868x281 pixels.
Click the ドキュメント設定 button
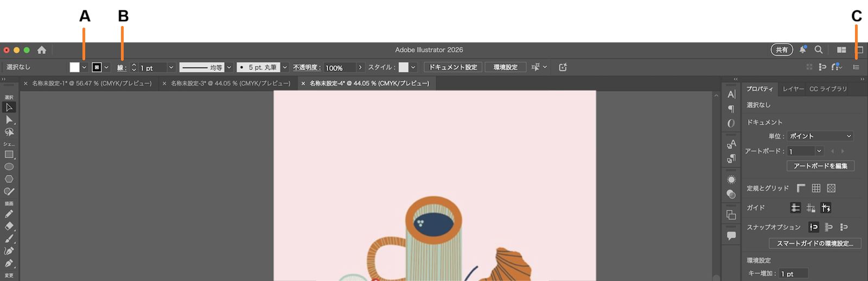pos(453,67)
